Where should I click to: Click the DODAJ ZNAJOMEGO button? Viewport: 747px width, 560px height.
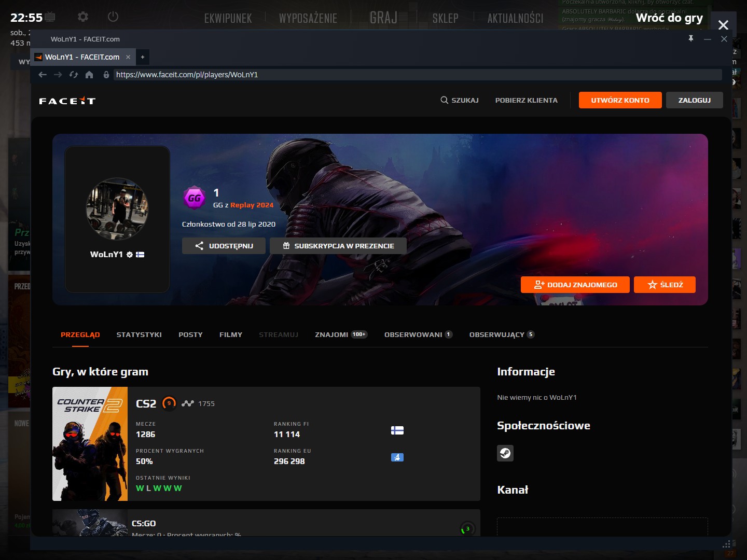[x=575, y=285]
